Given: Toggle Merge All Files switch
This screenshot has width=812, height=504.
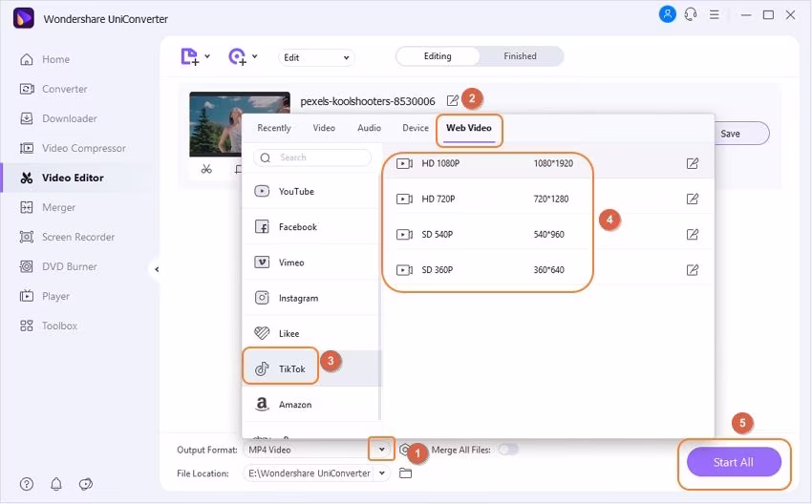Looking at the screenshot, I should tap(507, 450).
